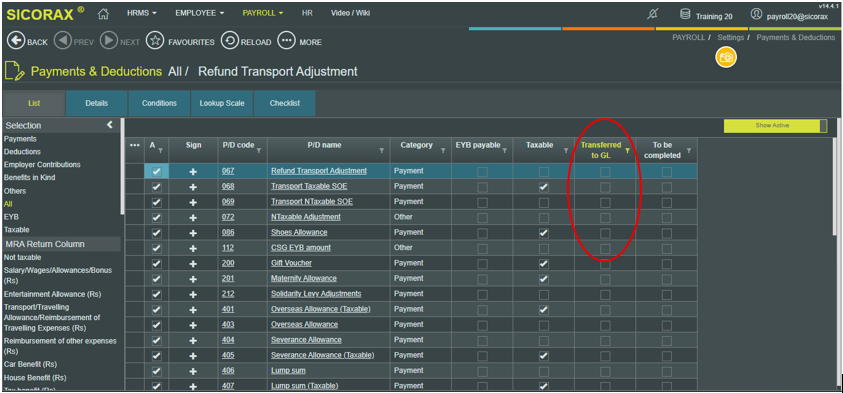Open user profile icon for payroll20

[756, 15]
